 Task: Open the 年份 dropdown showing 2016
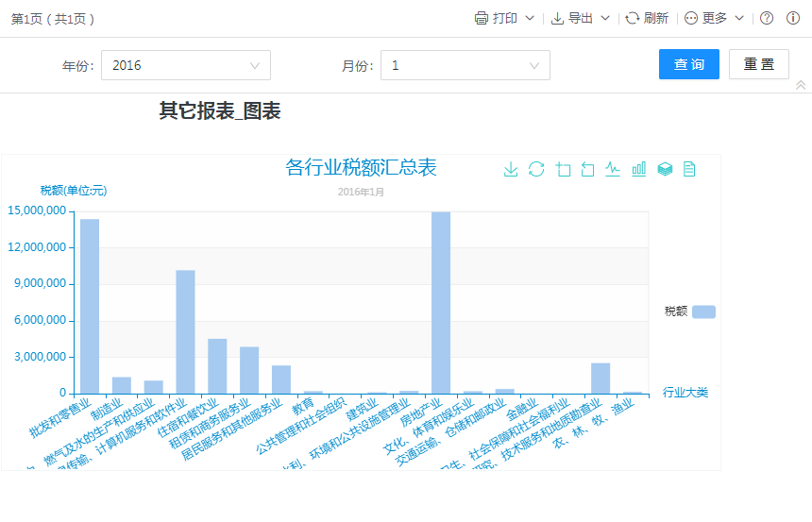coord(185,65)
